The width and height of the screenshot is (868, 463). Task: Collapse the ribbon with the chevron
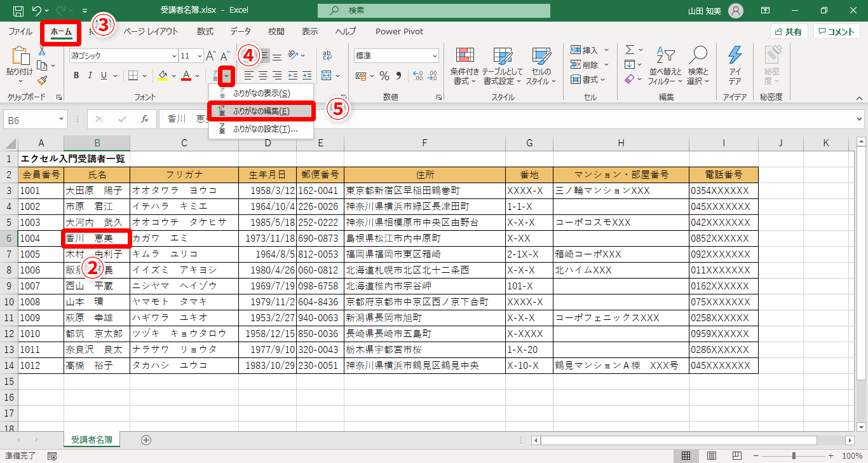click(858, 98)
